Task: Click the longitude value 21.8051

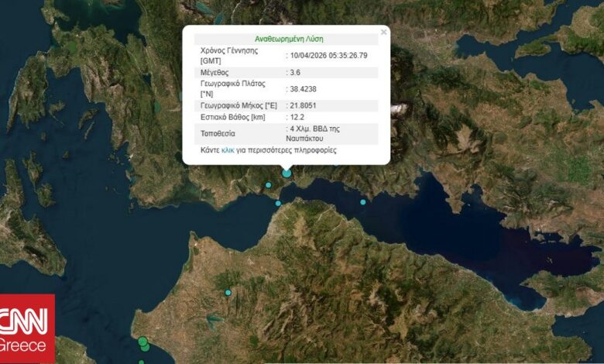Action: pyautogui.click(x=303, y=105)
